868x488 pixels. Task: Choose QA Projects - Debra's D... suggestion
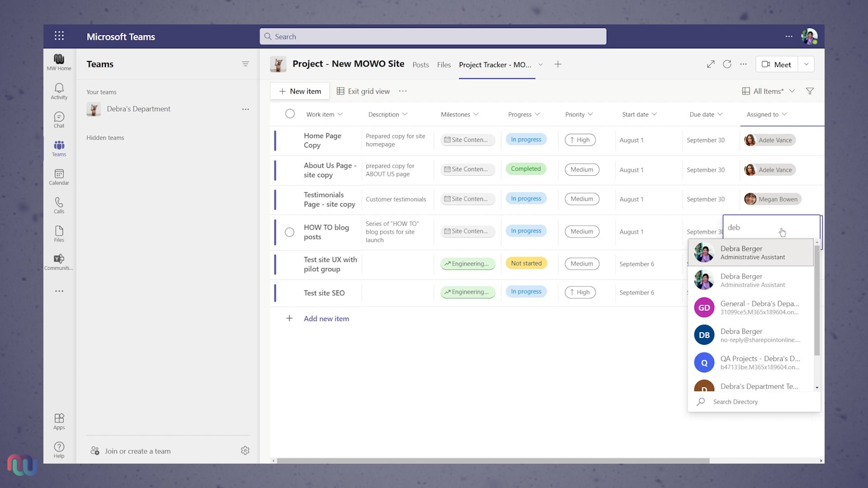tap(751, 362)
